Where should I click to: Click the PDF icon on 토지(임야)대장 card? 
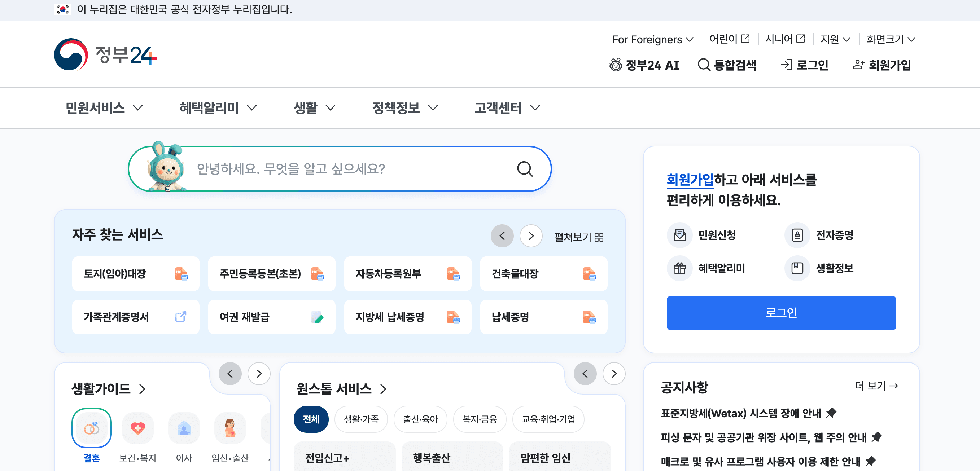[x=181, y=274]
